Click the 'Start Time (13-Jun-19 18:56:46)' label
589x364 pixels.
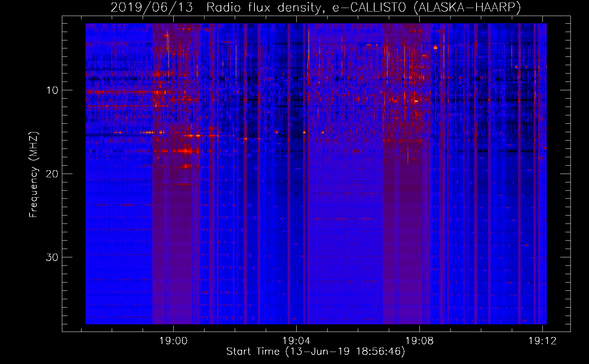pos(316,352)
